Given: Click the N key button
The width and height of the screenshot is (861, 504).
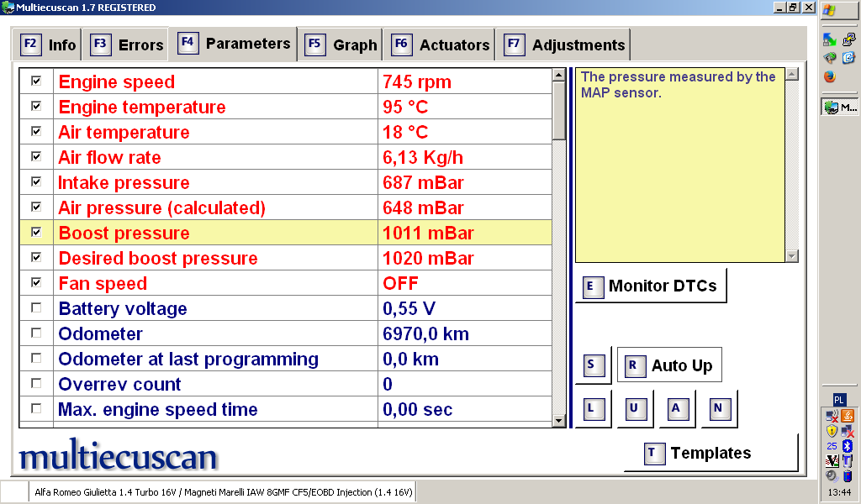Looking at the screenshot, I should coord(720,408).
